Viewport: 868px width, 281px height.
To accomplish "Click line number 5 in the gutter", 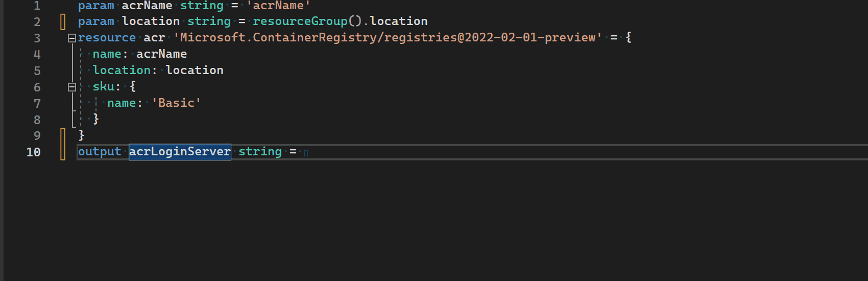I will (37, 71).
